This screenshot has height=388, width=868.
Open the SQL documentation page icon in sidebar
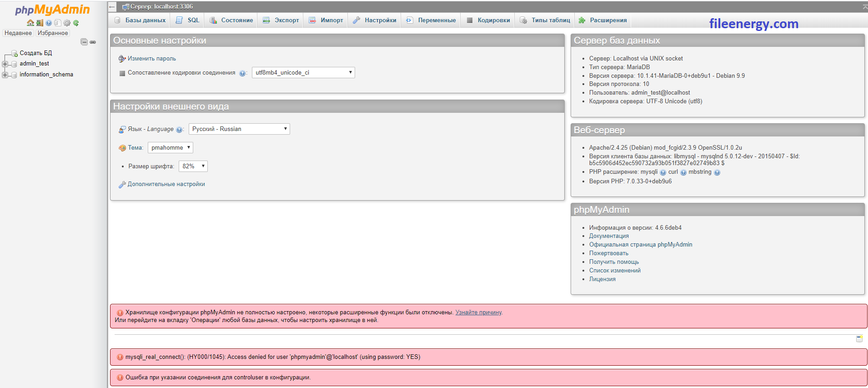(58, 23)
